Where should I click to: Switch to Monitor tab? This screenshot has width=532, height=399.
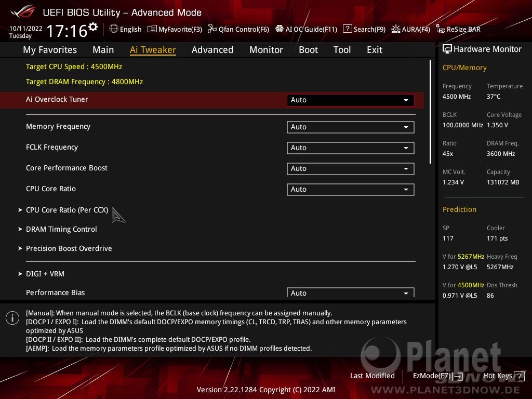(x=266, y=50)
